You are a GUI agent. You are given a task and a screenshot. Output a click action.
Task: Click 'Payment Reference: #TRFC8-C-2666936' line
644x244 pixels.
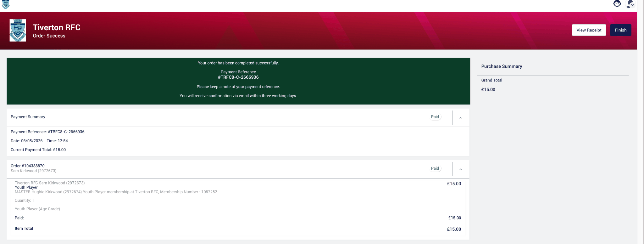pos(47,132)
